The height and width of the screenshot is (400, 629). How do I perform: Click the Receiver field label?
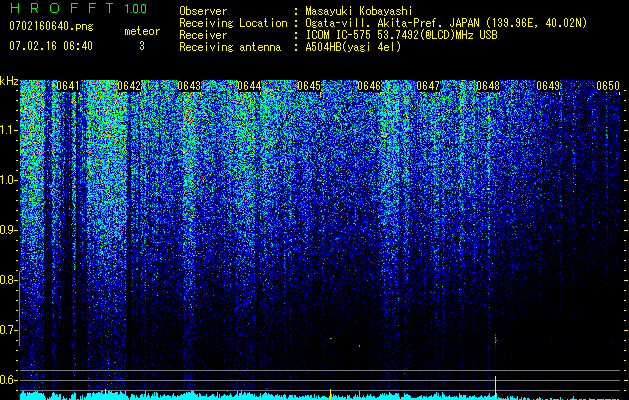coord(203,35)
